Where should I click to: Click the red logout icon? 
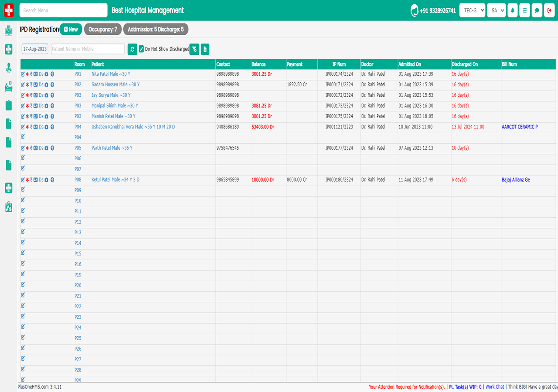tap(549, 10)
